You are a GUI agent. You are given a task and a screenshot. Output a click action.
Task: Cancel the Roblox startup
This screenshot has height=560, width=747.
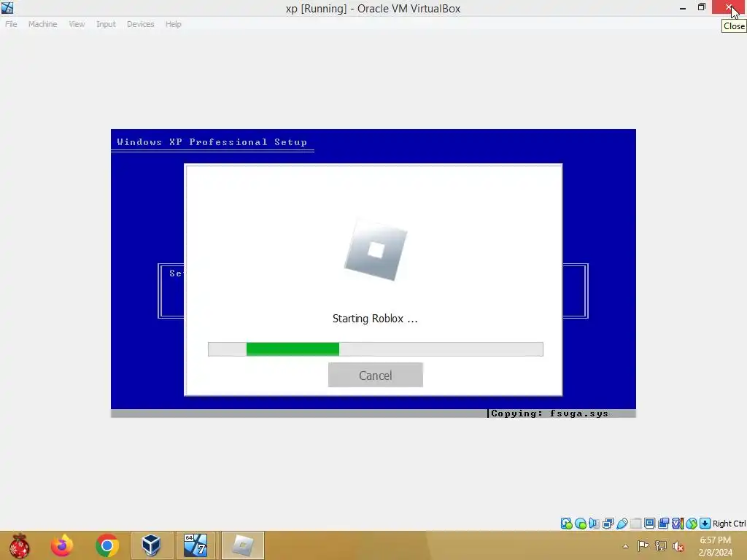pyautogui.click(x=376, y=376)
